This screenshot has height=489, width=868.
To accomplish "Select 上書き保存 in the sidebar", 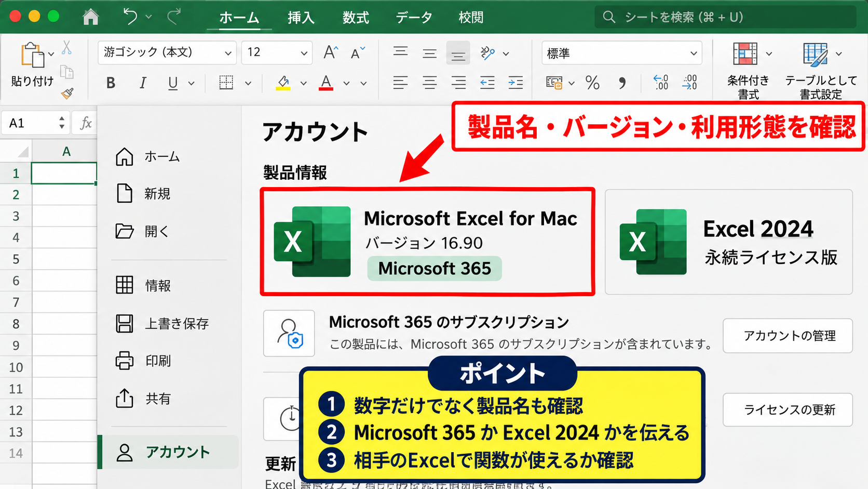I will pyautogui.click(x=162, y=323).
